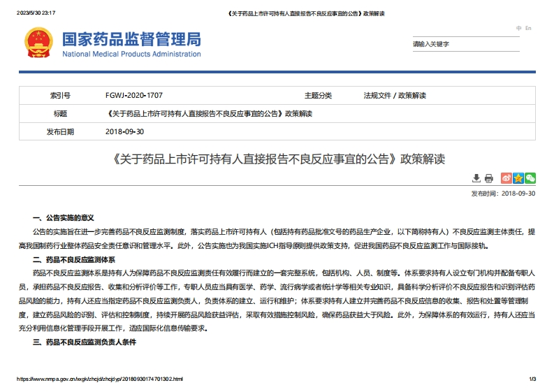The width and height of the screenshot is (554, 392).
Task: Click 发布时间: 2018-09-30 line
Action: [503, 194]
